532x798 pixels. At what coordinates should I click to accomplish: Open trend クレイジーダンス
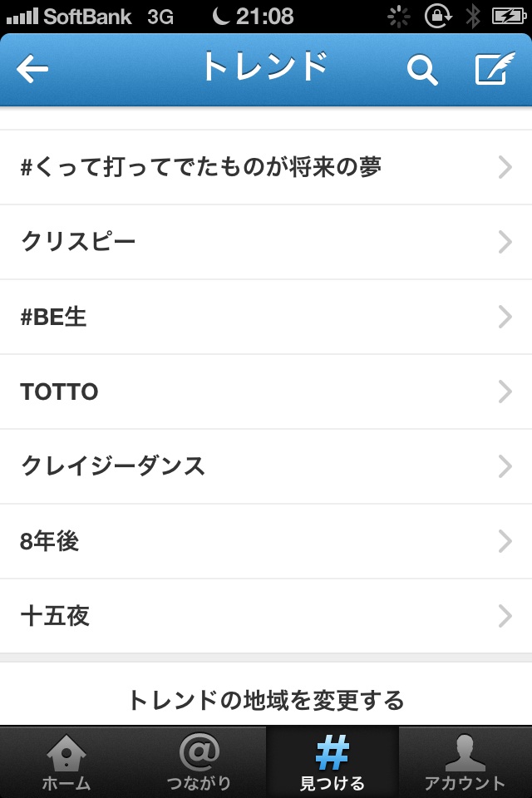(x=113, y=466)
